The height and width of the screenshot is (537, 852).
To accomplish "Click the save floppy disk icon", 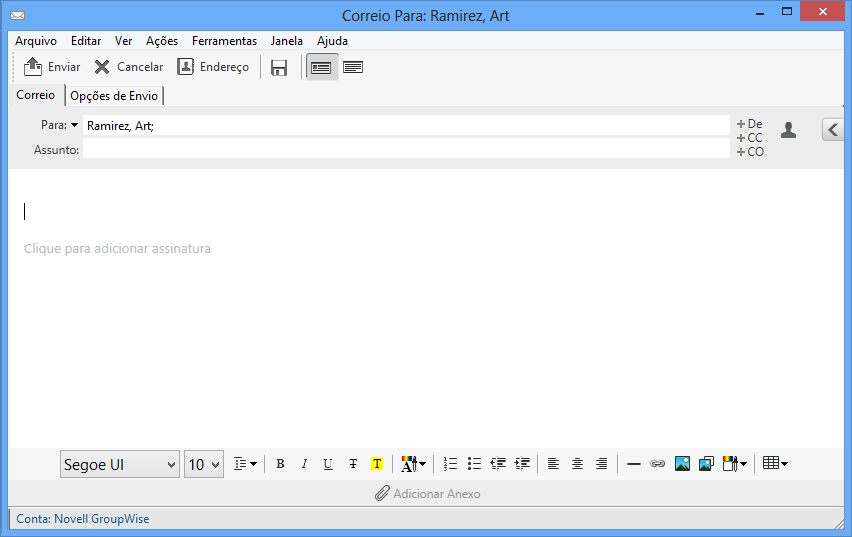I will (279, 67).
